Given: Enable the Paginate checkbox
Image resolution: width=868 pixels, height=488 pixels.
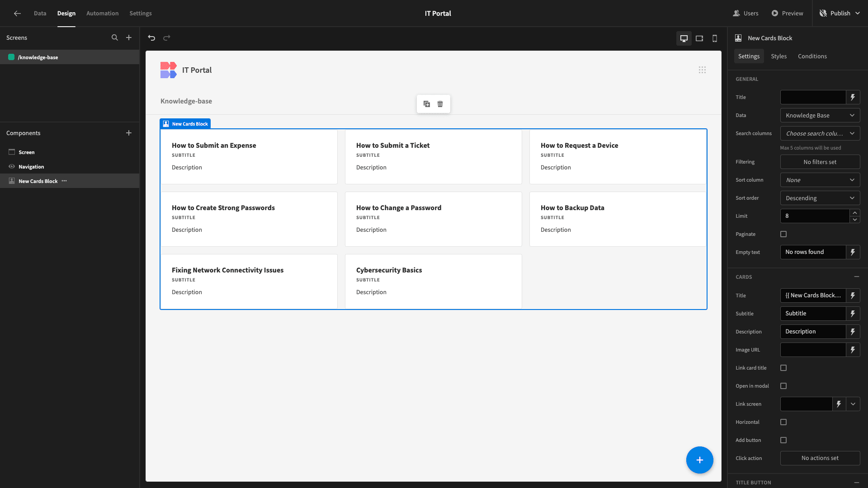Looking at the screenshot, I should [783, 234].
